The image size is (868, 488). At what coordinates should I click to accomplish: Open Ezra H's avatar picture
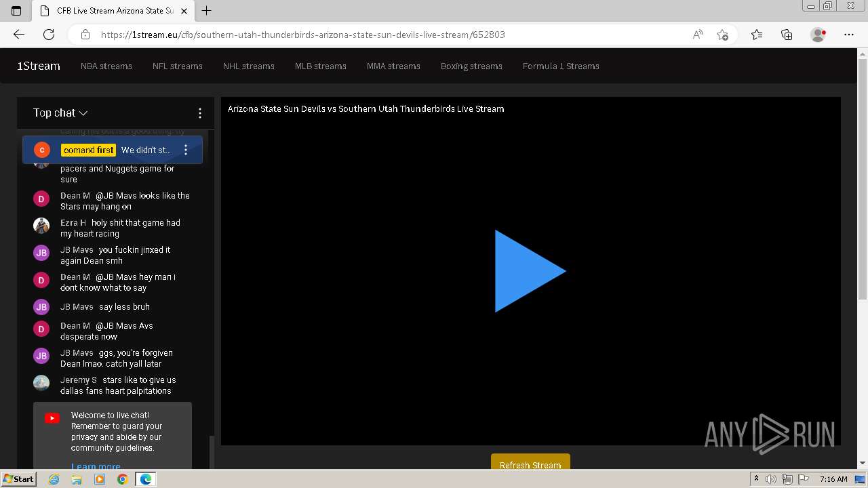(41, 226)
